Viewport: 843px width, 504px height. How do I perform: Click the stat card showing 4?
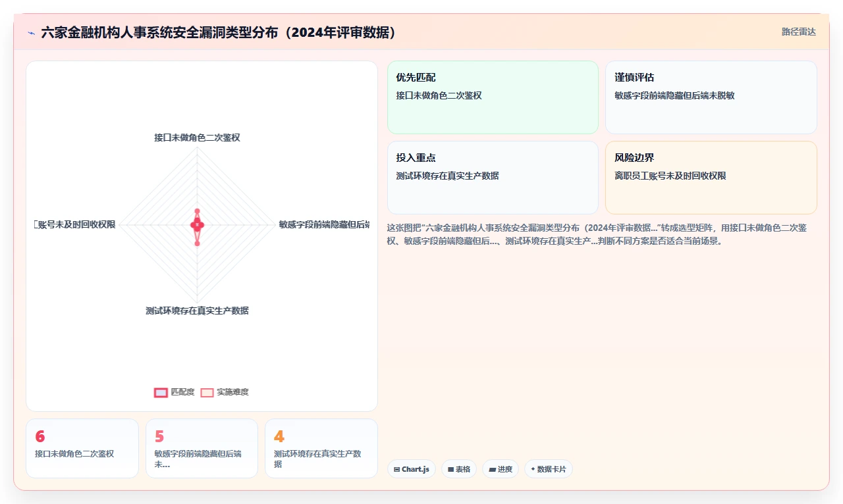(321, 448)
